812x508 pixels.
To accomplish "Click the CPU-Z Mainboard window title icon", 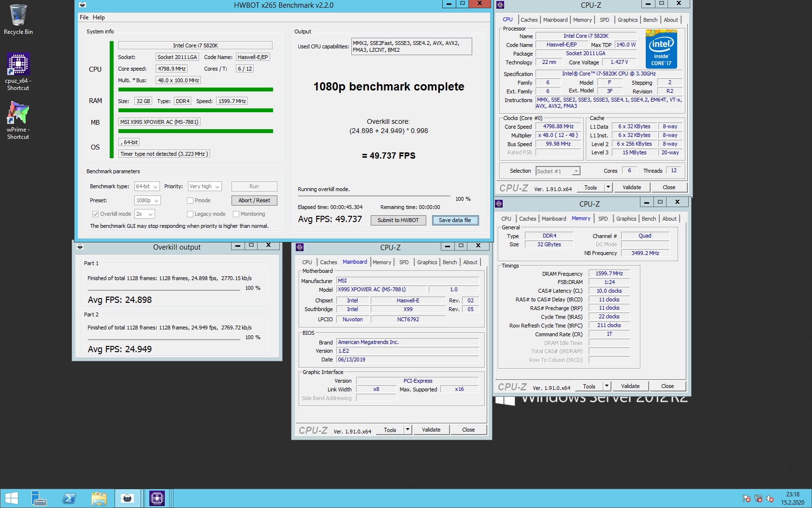I will [x=300, y=247].
